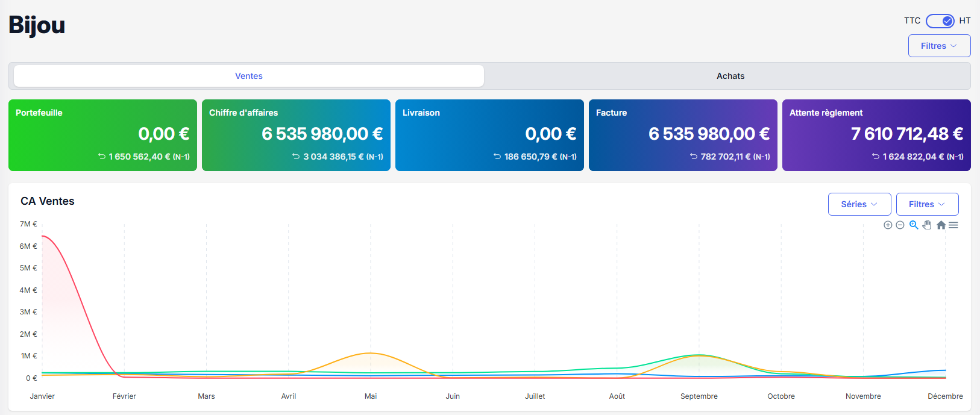Open the Séries dropdown

[x=859, y=204]
